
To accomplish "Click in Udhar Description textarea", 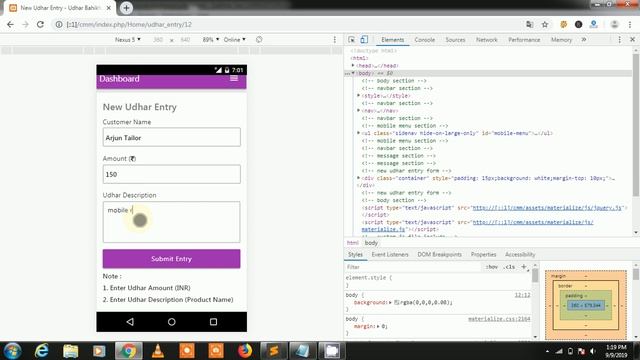I will [171, 222].
